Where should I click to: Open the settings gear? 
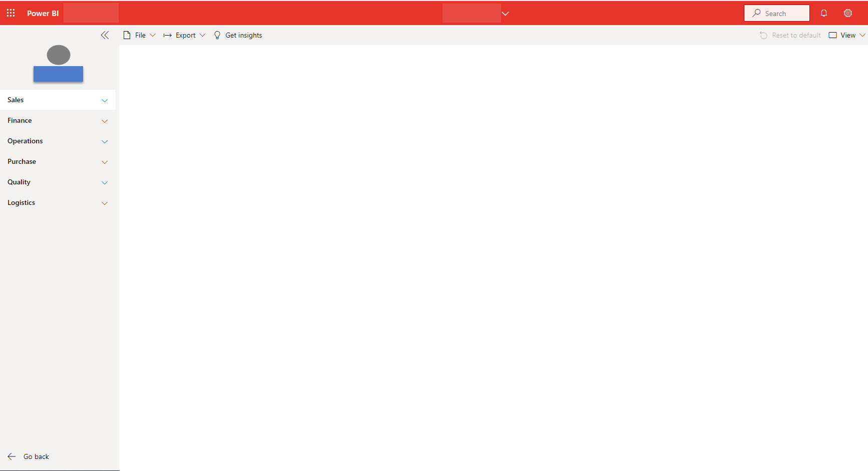(x=848, y=13)
